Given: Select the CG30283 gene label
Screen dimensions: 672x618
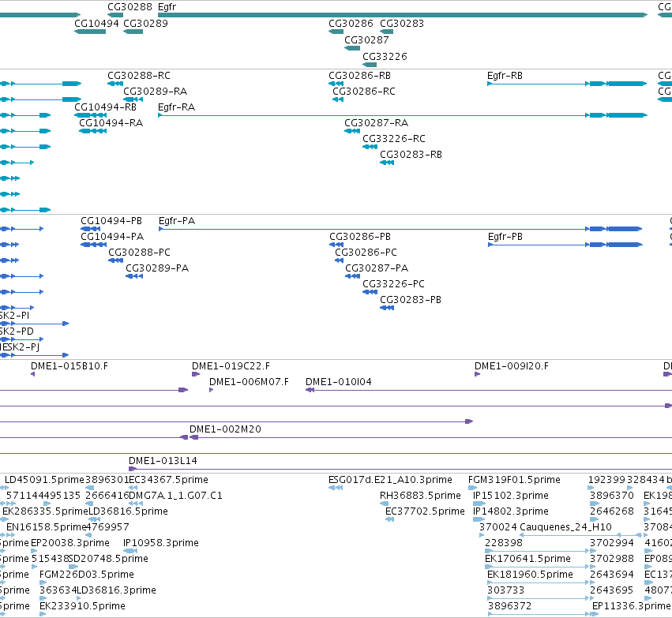Looking at the screenshot, I should 402,24.
